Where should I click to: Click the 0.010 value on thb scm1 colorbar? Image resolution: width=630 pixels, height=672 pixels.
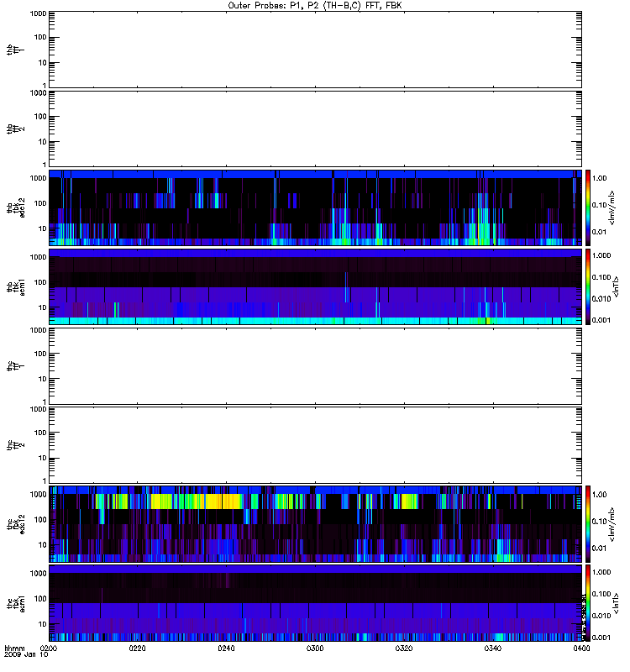click(601, 299)
